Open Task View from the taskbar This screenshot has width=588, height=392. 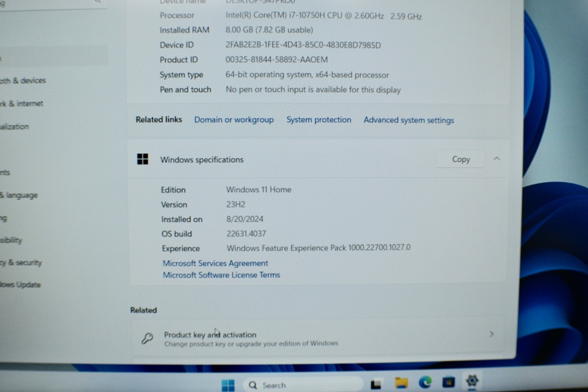pyautogui.click(x=376, y=384)
